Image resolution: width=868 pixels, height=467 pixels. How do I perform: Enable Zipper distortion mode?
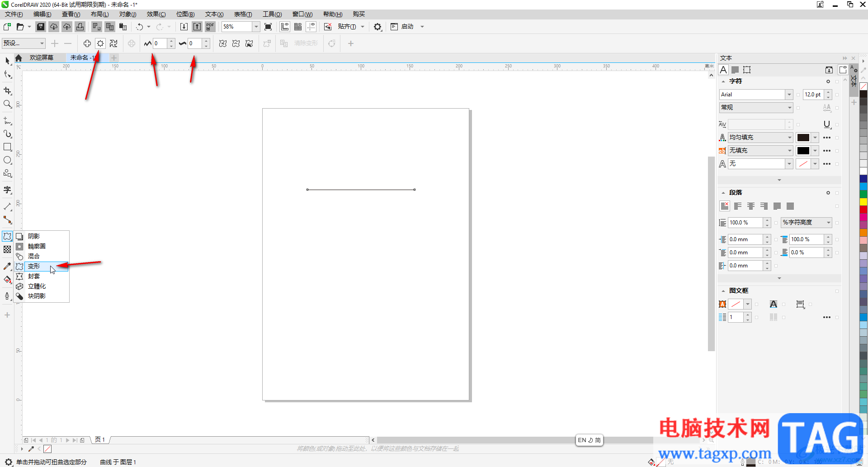tap(100, 43)
